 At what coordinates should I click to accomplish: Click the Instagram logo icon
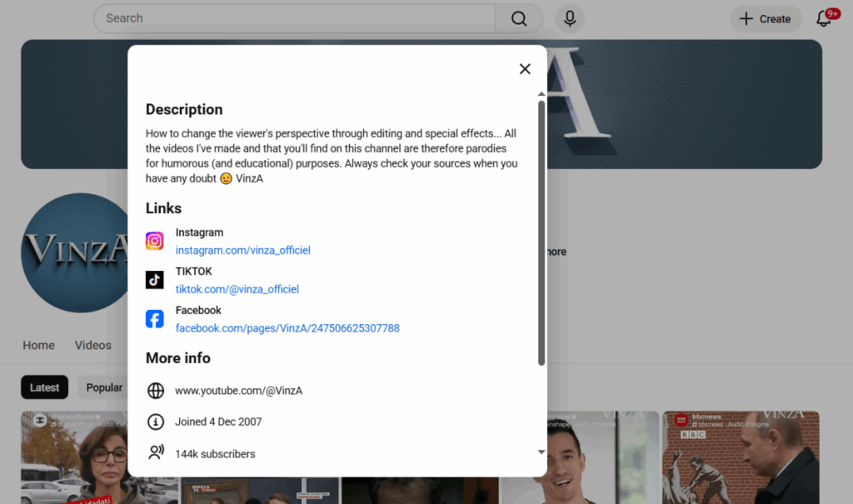[155, 242]
